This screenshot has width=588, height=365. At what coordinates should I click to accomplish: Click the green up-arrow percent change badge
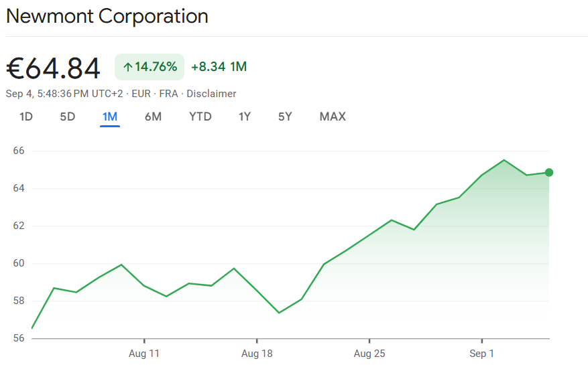(x=150, y=67)
